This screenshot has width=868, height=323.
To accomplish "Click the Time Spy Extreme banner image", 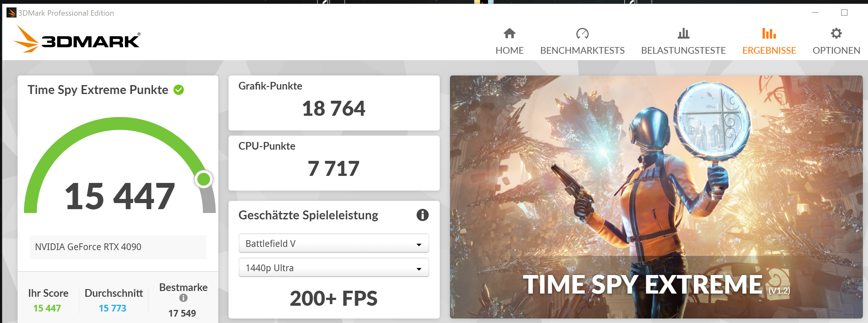I will (x=656, y=197).
